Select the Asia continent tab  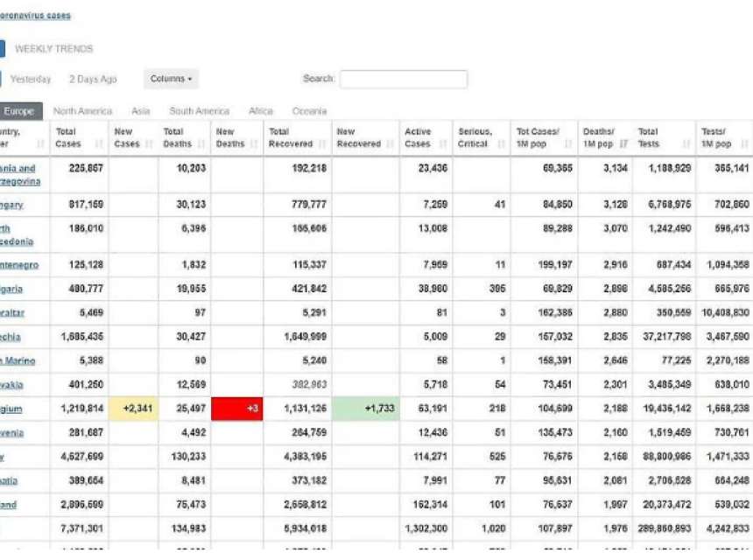pyautogui.click(x=140, y=111)
